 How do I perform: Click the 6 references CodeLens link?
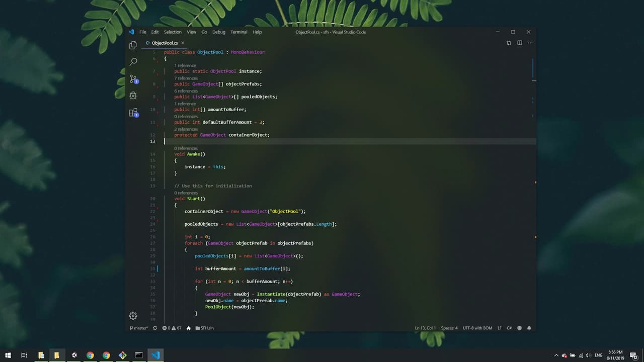click(x=186, y=91)
